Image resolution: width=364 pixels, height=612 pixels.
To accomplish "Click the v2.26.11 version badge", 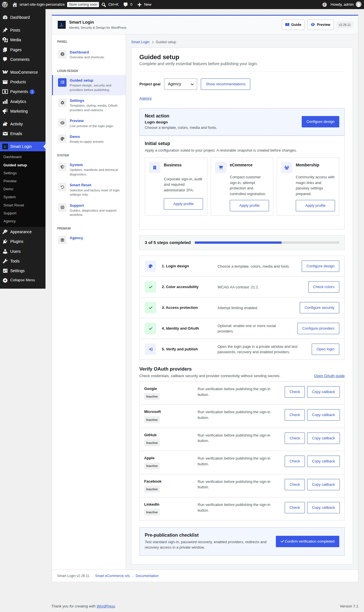I will tap(345, 25).
